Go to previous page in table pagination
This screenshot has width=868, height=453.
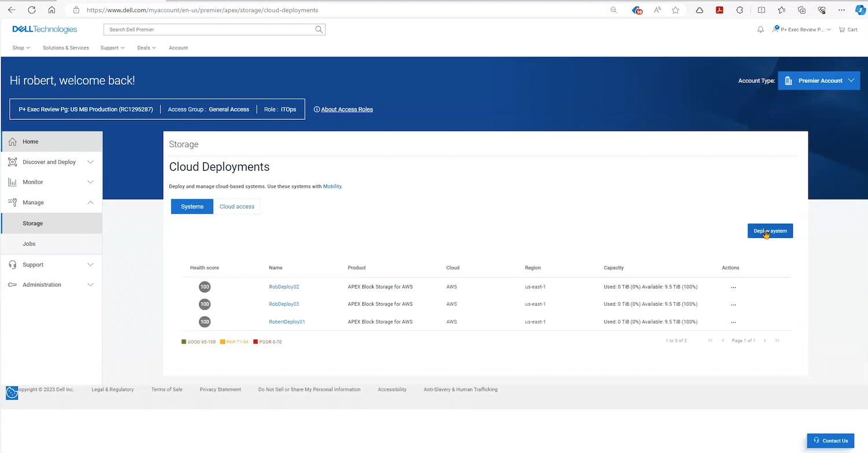pyautogui.click(x=723, y=341)
